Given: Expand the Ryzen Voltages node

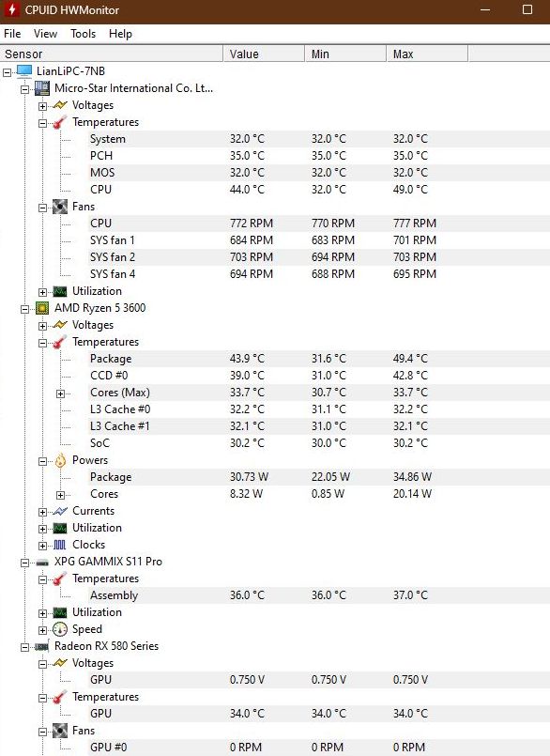Looking at the screenshot, I should tap(42, 326).
